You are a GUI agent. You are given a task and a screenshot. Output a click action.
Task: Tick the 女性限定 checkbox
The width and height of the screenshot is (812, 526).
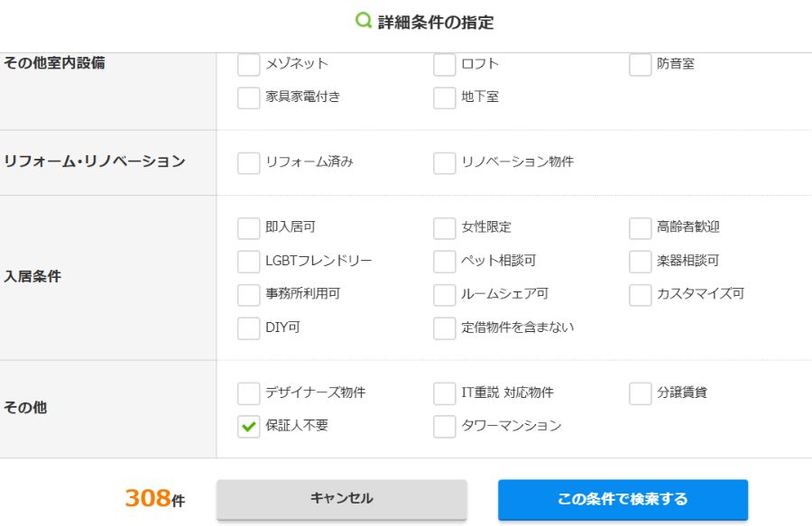(445, 228)
